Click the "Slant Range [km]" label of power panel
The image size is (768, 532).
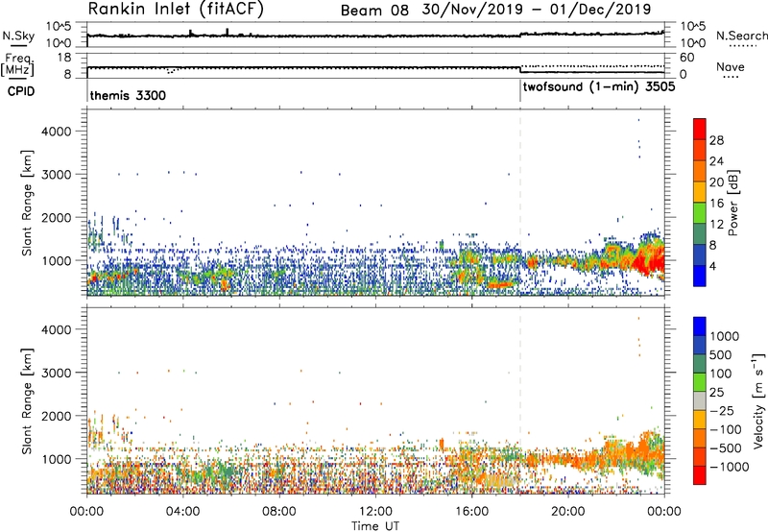[27, 203]
